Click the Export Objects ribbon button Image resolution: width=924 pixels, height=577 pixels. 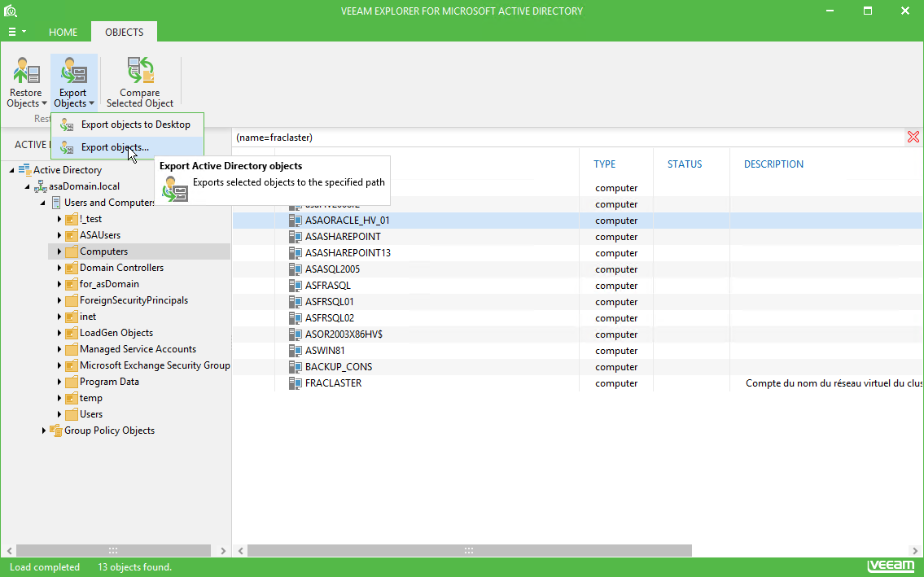73,82
